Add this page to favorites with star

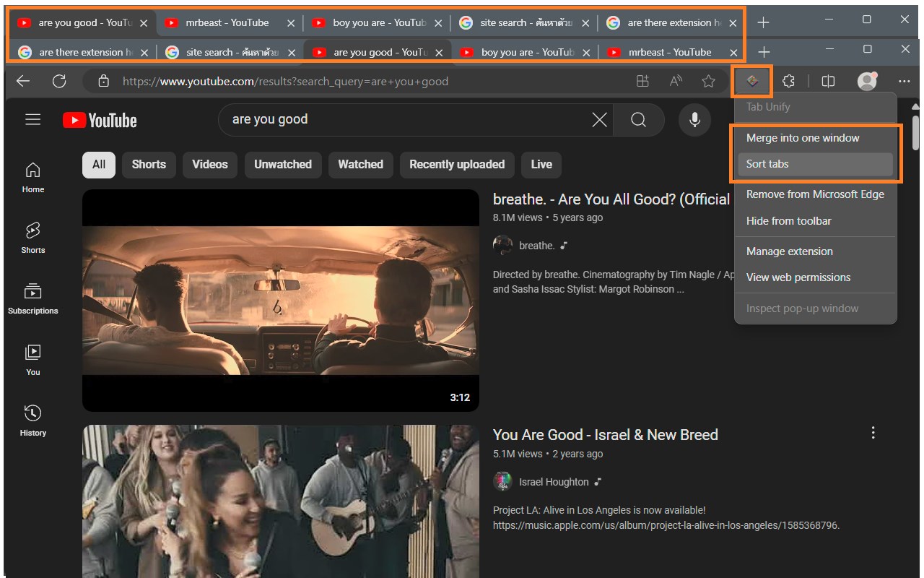(709, 81)
